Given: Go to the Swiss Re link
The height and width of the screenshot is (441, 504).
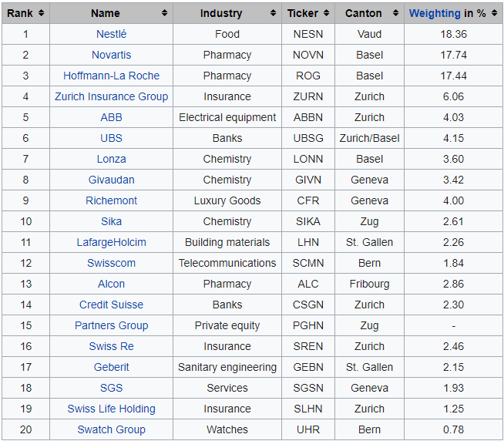Looking at the screenshot, I should click(111, 346).
